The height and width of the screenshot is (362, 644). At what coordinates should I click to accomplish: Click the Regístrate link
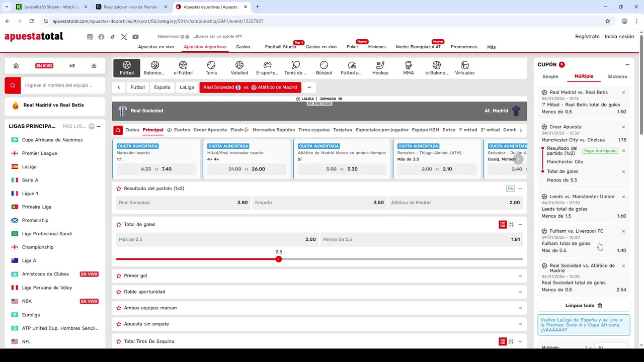point(587,37)
